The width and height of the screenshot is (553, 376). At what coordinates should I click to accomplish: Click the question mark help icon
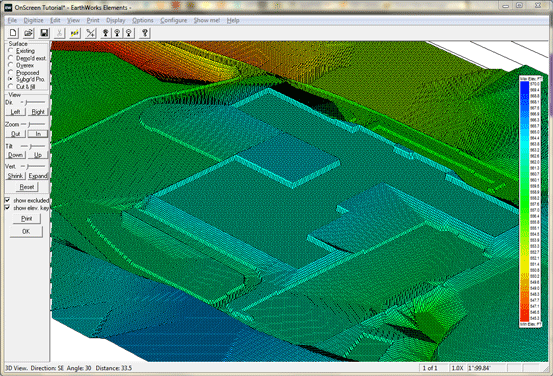[x=145, y=33]
